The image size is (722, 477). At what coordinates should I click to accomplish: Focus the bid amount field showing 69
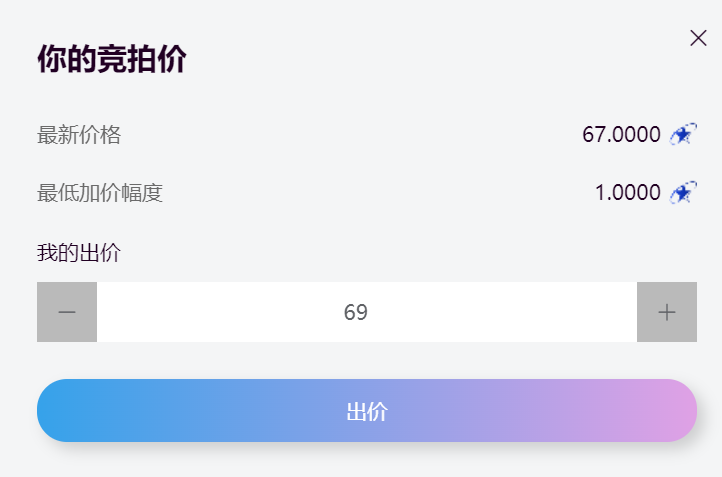[x=367, y=312]
